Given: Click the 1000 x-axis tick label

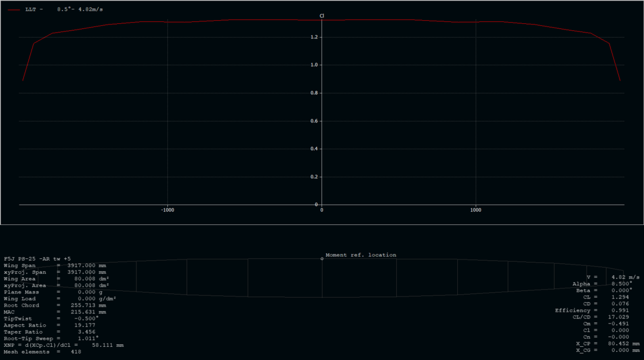Looking at the screenshot, I should 476,210.
